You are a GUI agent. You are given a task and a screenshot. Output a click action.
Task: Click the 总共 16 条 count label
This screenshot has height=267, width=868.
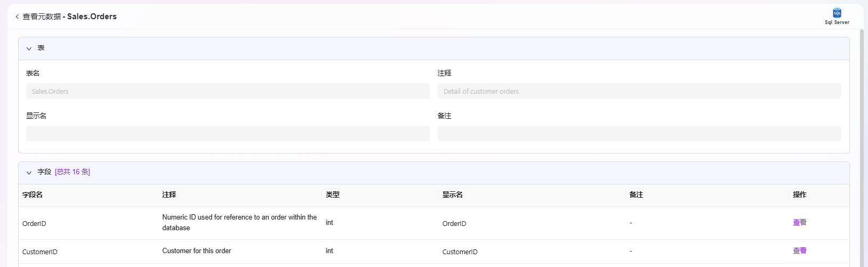(x=72, y=172)
